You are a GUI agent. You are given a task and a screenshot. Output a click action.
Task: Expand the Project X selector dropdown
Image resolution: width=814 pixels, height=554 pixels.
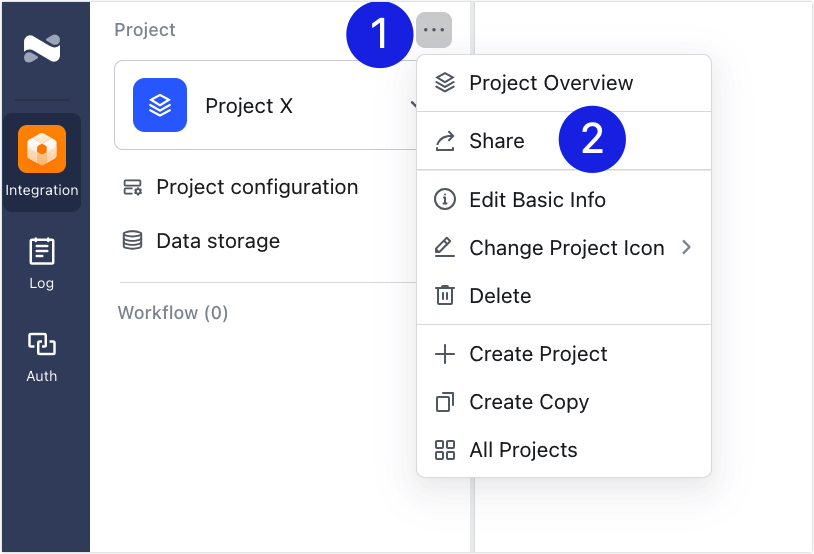412,105
